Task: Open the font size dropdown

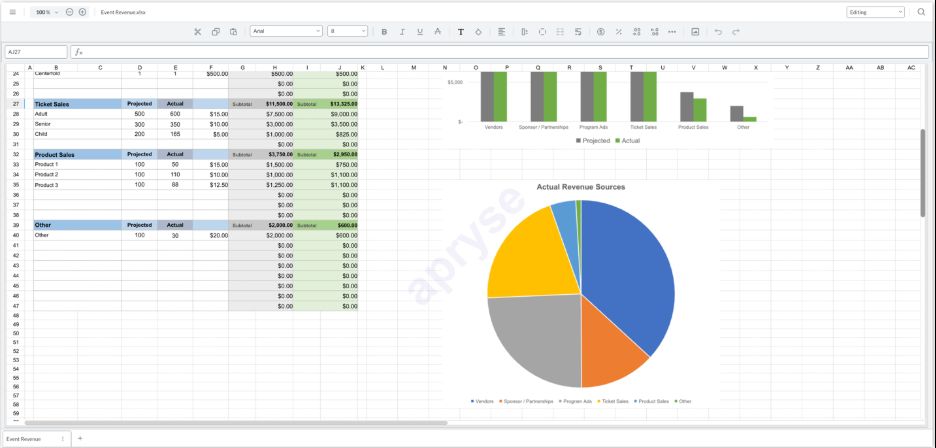Action: [x=347, y=31]
